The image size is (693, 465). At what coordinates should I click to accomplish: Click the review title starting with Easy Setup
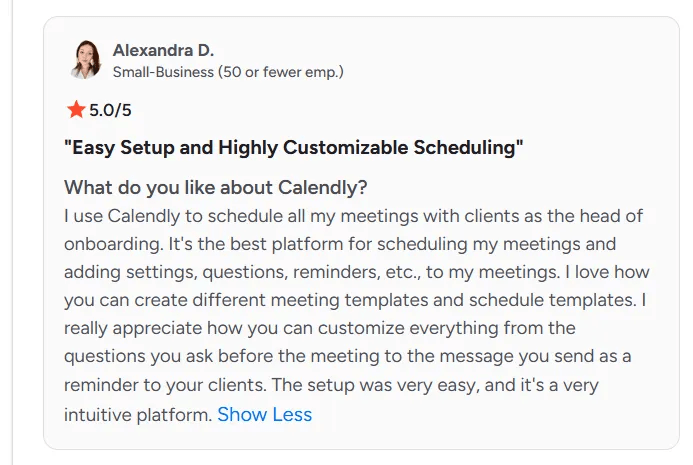pyautogui.click(x=293, y=148)
